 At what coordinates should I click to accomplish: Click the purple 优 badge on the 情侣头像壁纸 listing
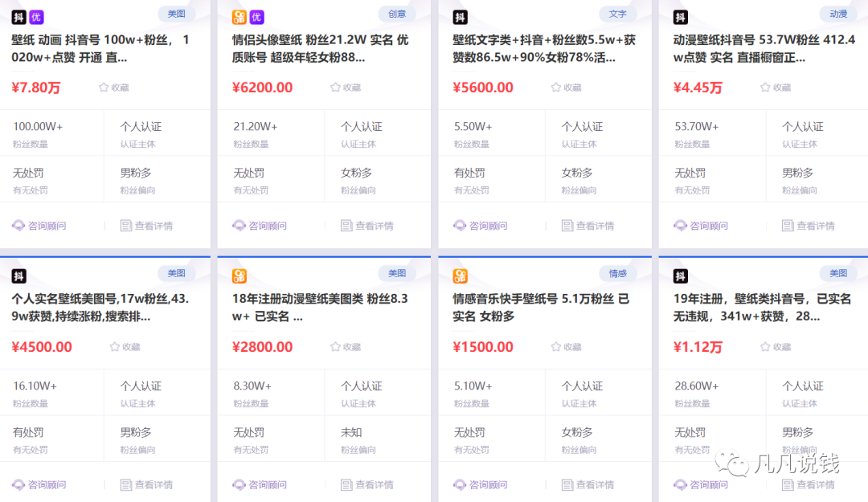256,17
